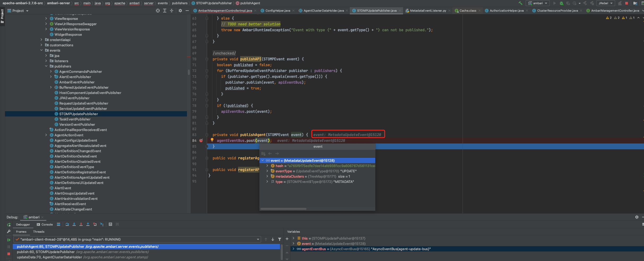Expand the jpa folder
This screenshot has height=261, width=644.
tap(46, 56)
